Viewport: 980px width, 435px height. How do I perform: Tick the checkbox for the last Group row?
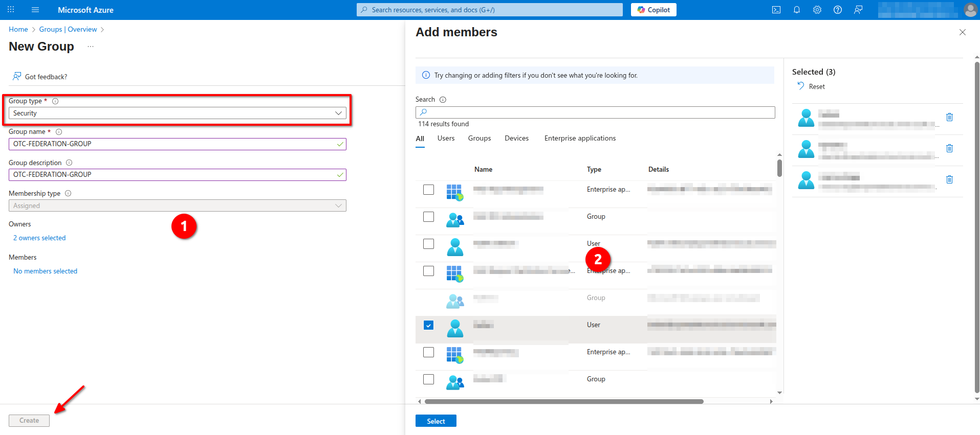point(428,379)
